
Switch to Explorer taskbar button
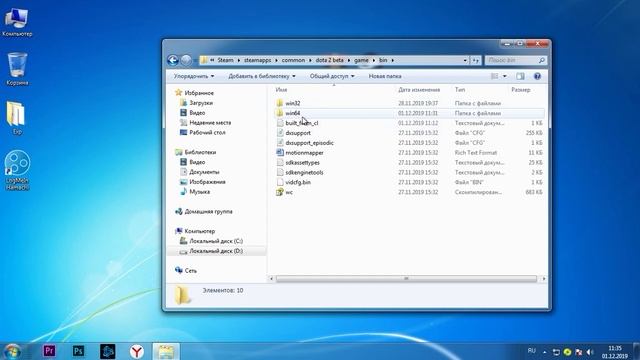pos(166,351)
